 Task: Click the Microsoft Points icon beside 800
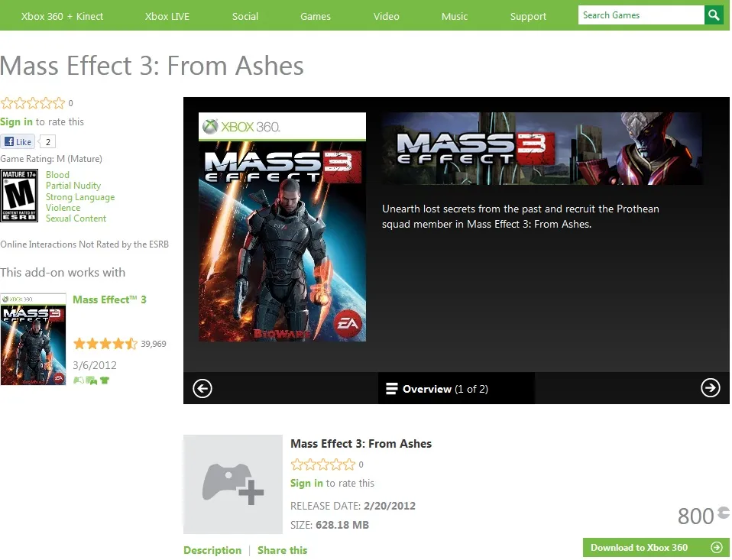pos(723,513)
